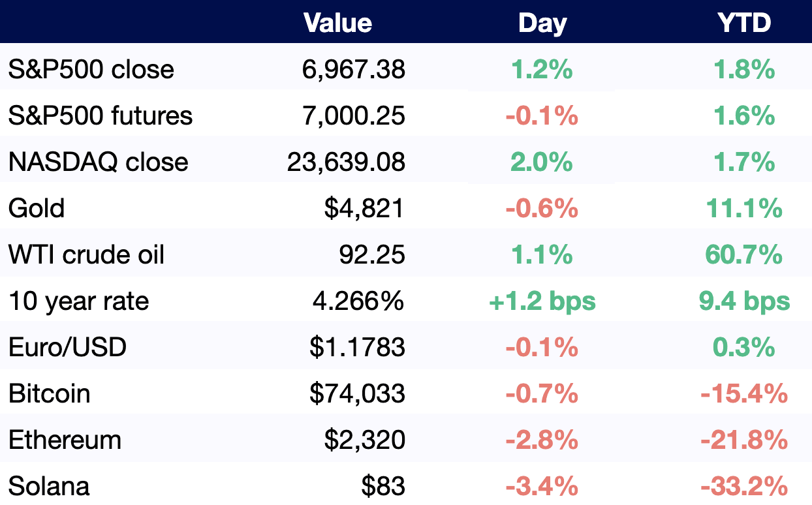Image resolution: width=812 pixels, height=505 pixels.
Task: Click the NASDAQ close label
Action: click(x=99, y=162)
